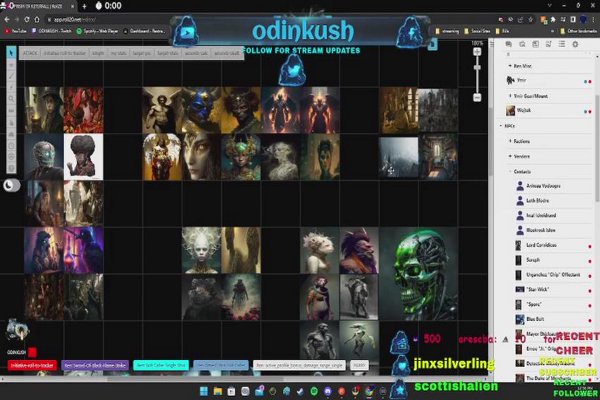The width and height of the screenshot is (600, 400).
Task: Open the Wojtak character entry
Action: pos(548,111)
